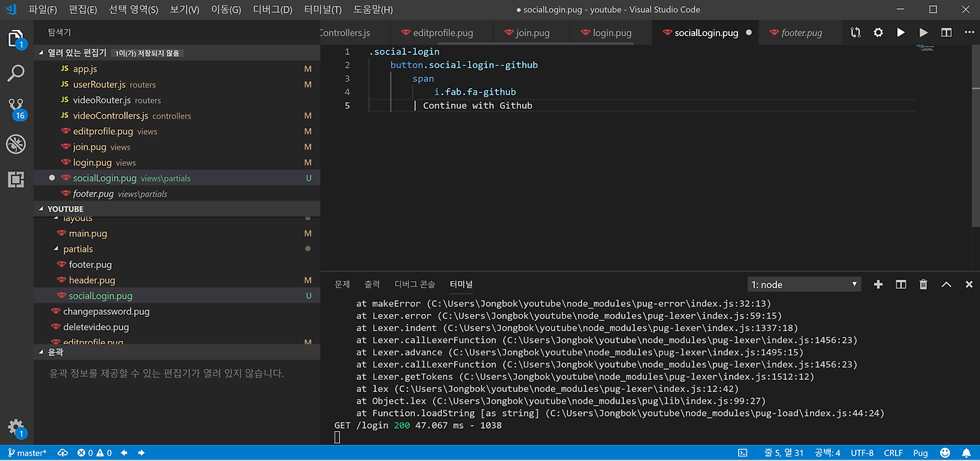Click the editor minimap preview
Image resolution: width=980 pixels, height=461 pixels.
tap(925, 49)
